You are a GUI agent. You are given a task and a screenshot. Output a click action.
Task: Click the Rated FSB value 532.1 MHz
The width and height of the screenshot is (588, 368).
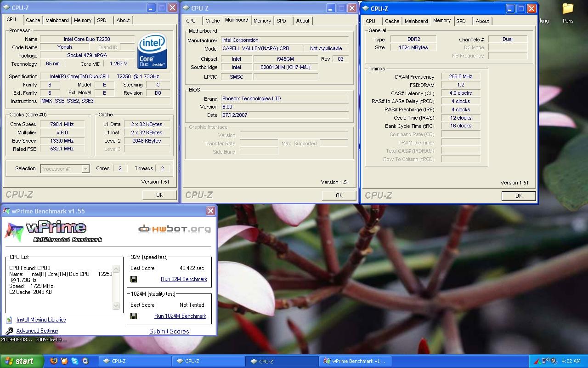pos(62,149)
